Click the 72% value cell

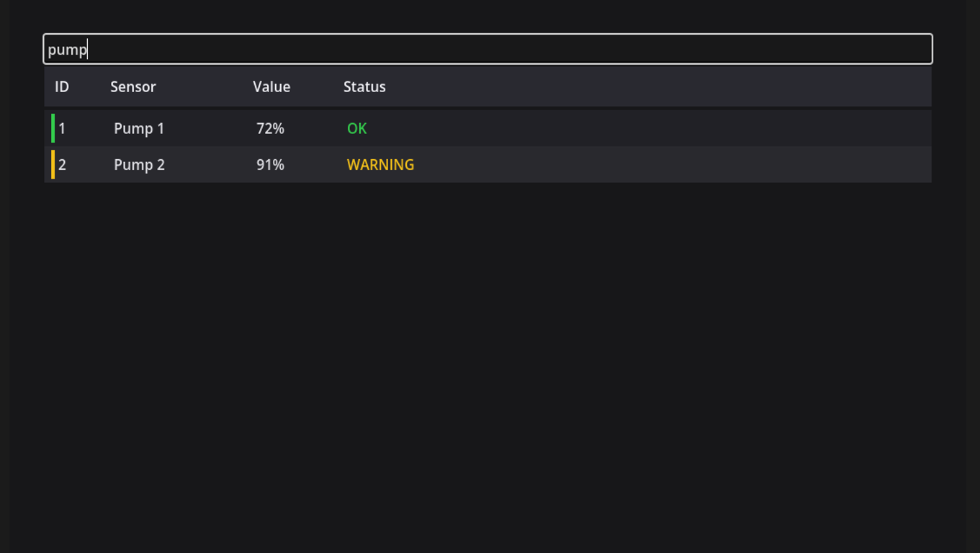[x=270, y=128]
